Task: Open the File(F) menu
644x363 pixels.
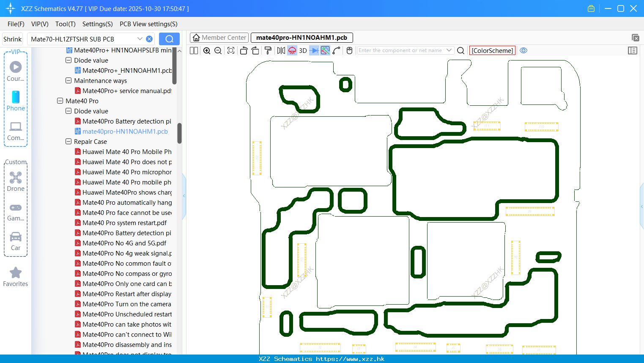Action: 16,24
